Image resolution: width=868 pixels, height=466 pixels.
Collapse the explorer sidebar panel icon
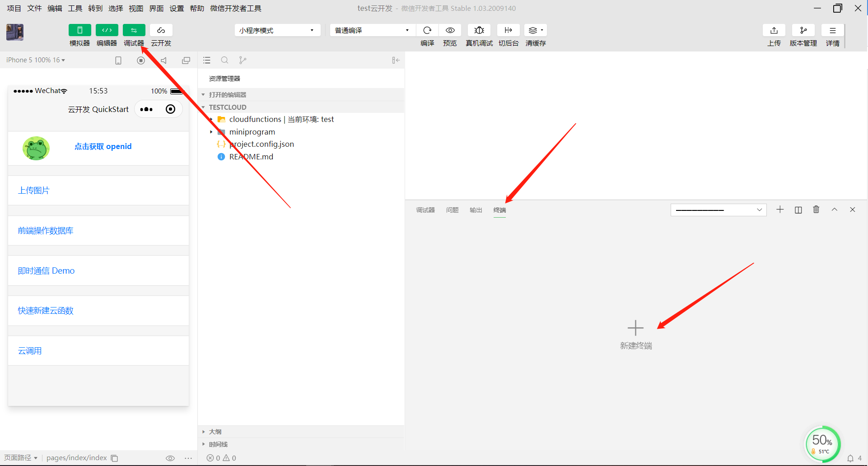[x=396, y=60]
